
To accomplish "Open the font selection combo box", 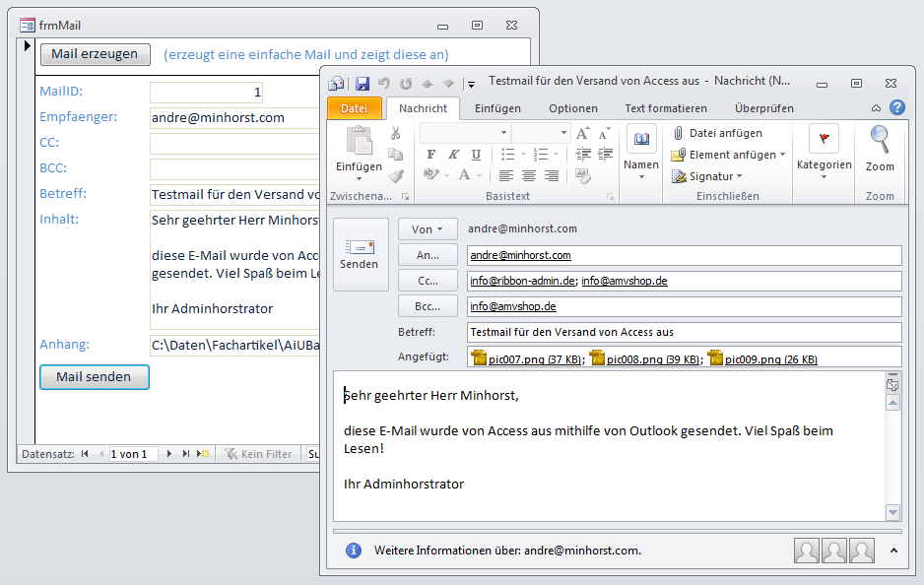I will click(x=463, y=133).
